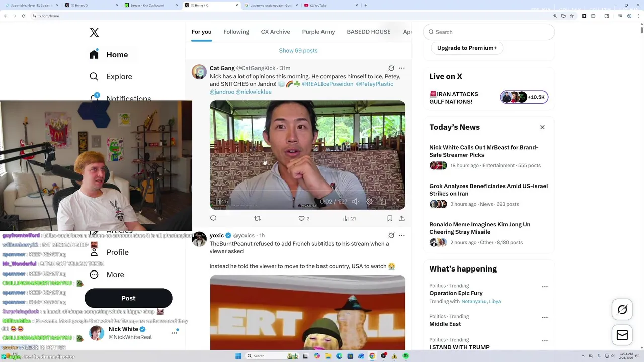Unmute the Cat Gang video
Viewport: 644px width, 362px height.
356,202
